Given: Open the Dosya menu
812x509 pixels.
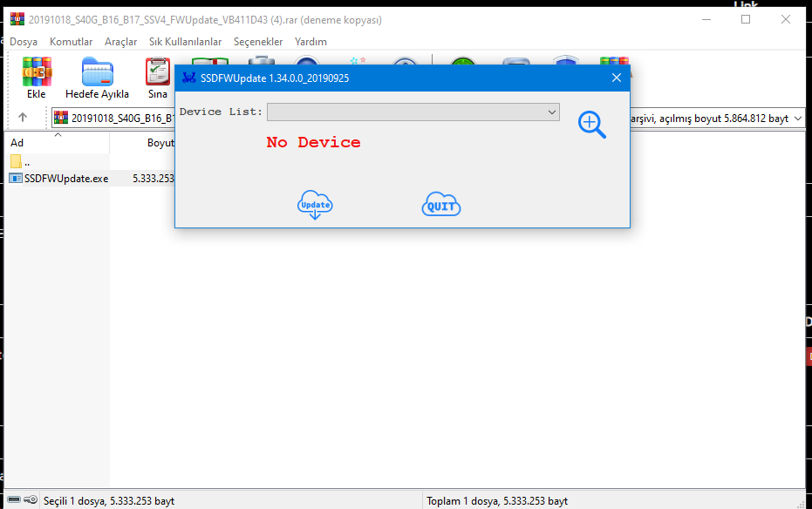Looking at the screenshot, I should coord(24,41).
